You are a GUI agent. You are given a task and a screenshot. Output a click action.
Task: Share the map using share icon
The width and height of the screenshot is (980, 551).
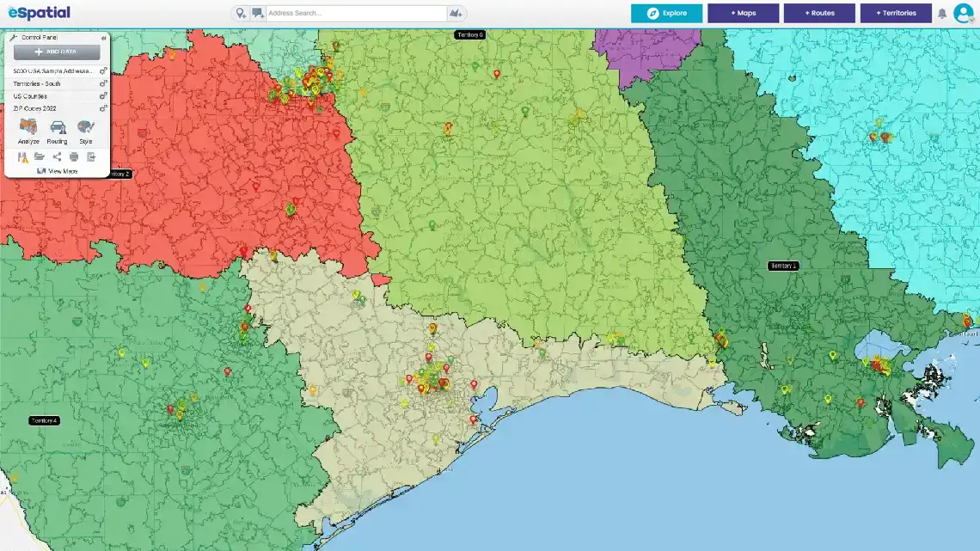57,156
